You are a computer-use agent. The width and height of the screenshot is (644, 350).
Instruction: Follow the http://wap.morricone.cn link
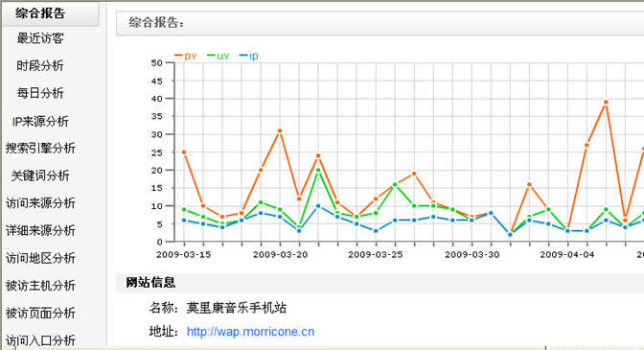point(250,332)
